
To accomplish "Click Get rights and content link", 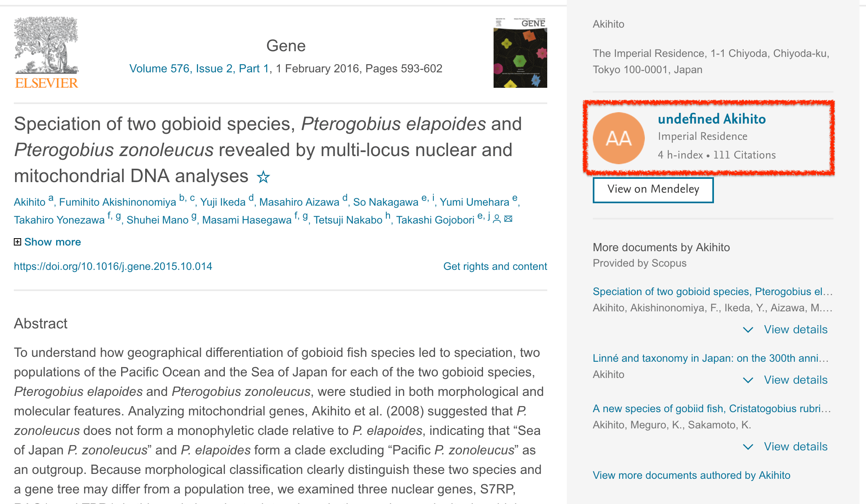I will click(495, 266).
